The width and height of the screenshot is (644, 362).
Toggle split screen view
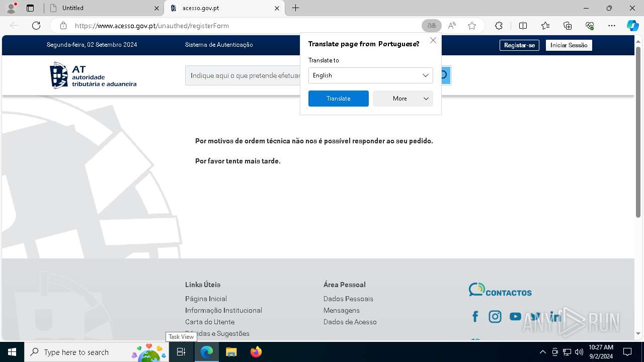pyautogui.click(x=523, y=26)
